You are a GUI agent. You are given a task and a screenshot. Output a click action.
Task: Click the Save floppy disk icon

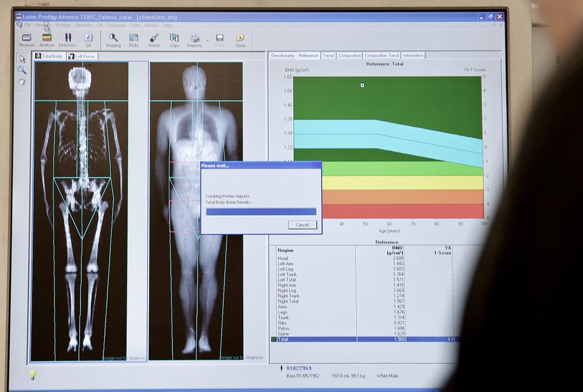220,40
